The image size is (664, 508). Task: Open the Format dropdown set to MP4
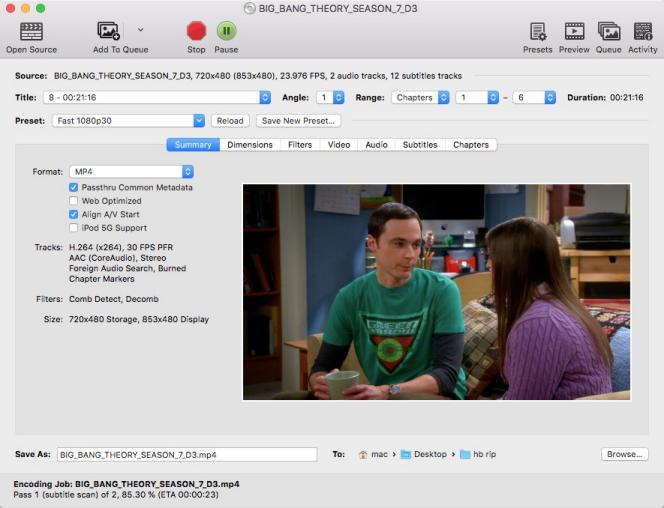(x=131, y=171)
